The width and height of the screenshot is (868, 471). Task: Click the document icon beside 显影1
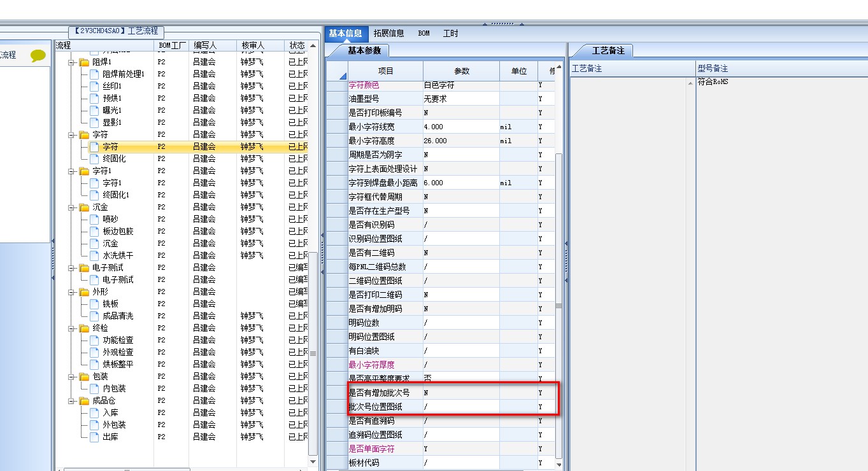94,122
